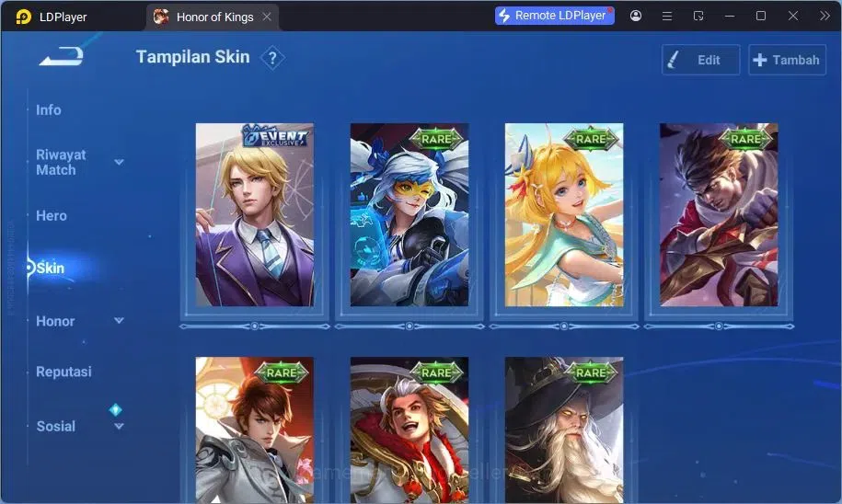Select the Event Exclusive blond suit skin card
Image resolution: width=842 pixels, height=504 pixels.
pos(255,214)
